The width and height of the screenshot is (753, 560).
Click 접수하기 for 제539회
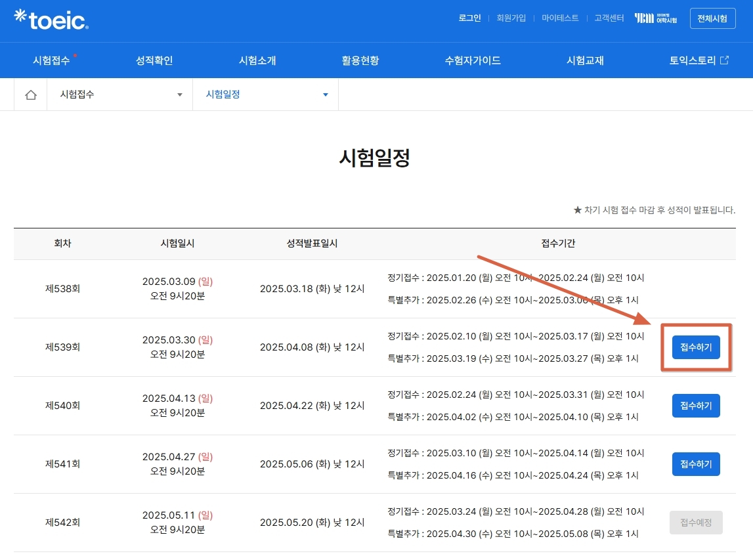[696, 347]
